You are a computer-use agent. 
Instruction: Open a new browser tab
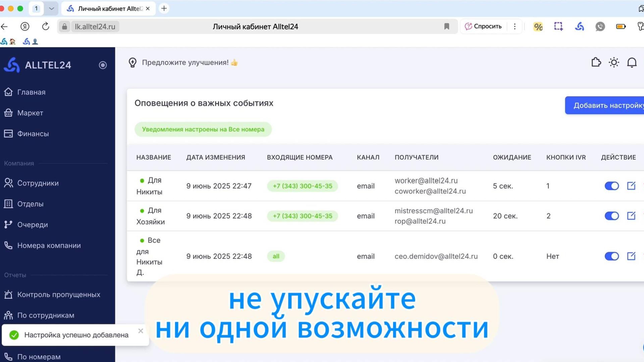pyautogui.click(x=164, y=9)
